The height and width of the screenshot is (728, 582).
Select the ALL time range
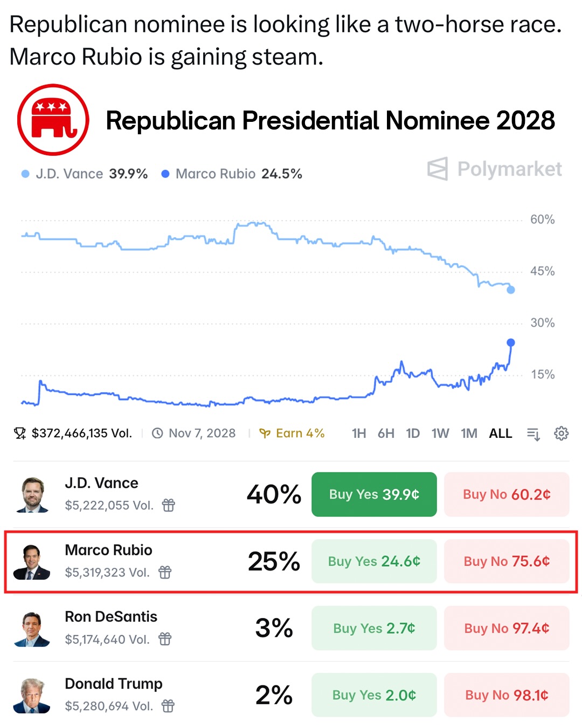501,434
